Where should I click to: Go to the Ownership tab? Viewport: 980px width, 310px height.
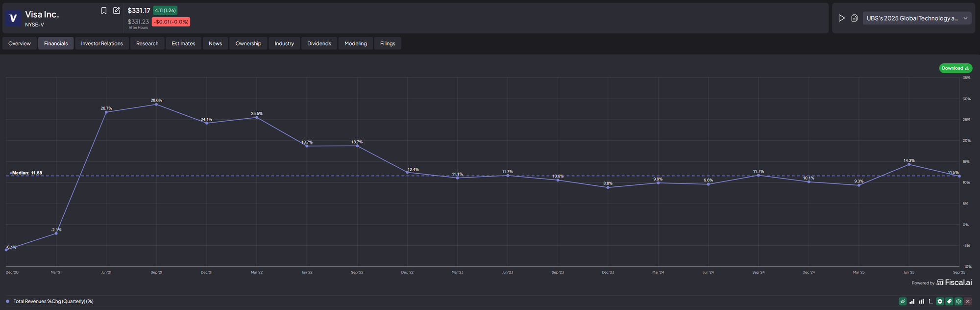pos(248,44)
